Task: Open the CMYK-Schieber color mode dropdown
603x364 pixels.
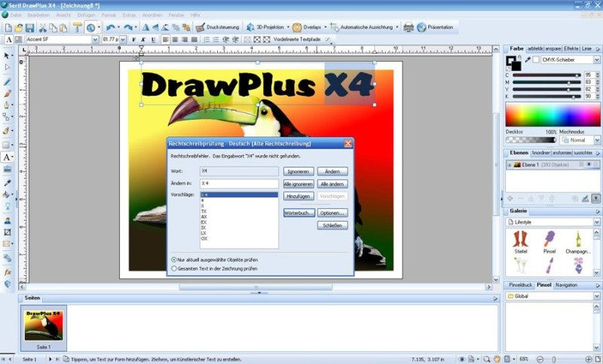Action: click(x=596, y=60)
